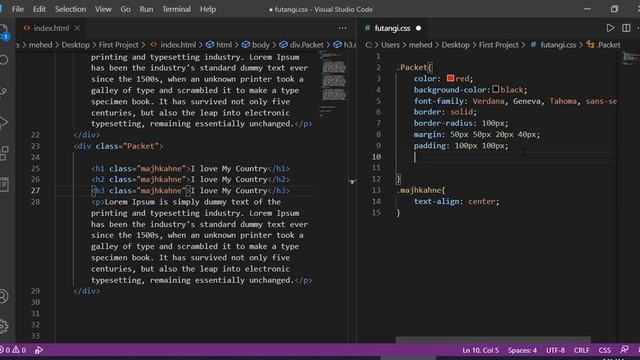The image size is (640, 360).
Task: Click 'html' breadcrumb in left editor
Action: [x=224, y=45]
